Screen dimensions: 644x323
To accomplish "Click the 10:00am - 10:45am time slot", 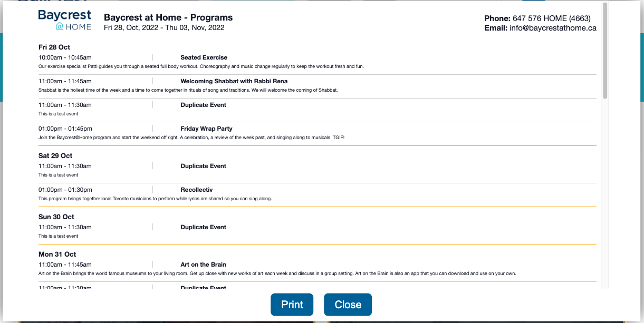I will (x=65, y=57).
